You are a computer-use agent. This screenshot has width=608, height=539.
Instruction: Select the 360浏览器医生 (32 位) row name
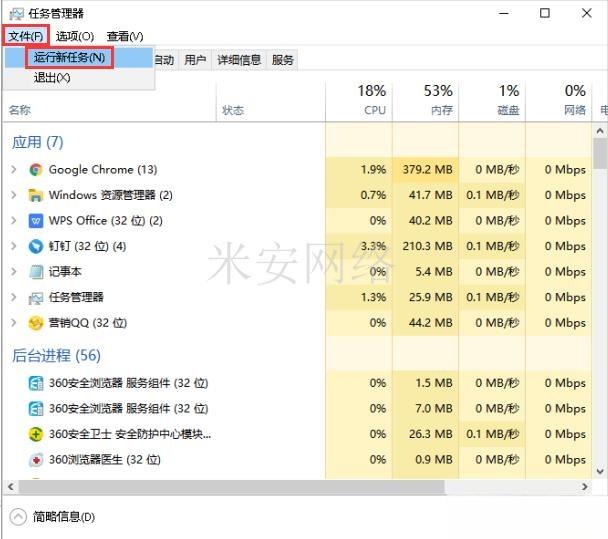click(x=105, y=460)
